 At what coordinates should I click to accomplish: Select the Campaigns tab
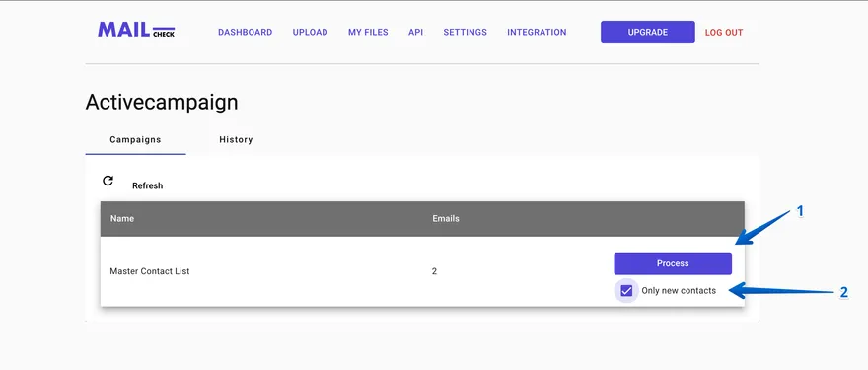[136, 139]
